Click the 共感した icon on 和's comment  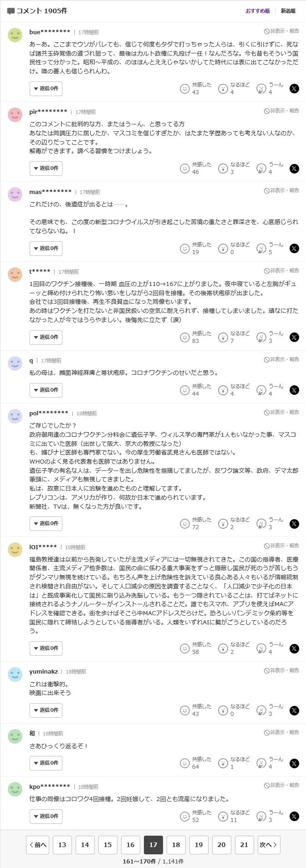[184, 763]
